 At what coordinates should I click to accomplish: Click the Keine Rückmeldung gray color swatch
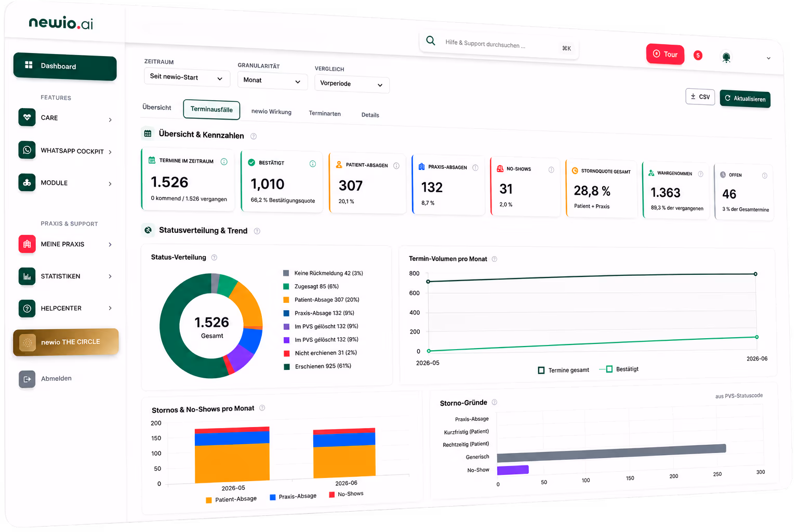286,273
